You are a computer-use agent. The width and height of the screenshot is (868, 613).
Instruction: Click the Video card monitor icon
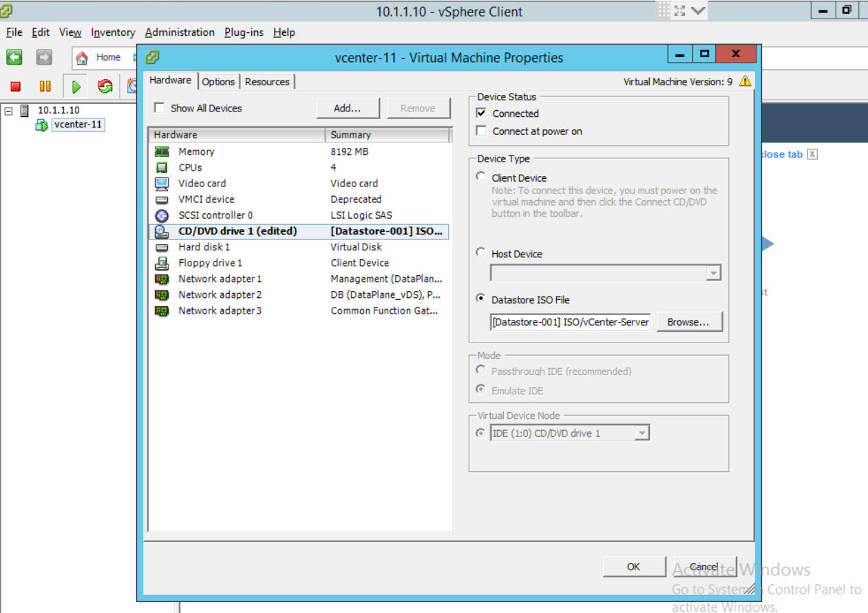pos(162,183)
